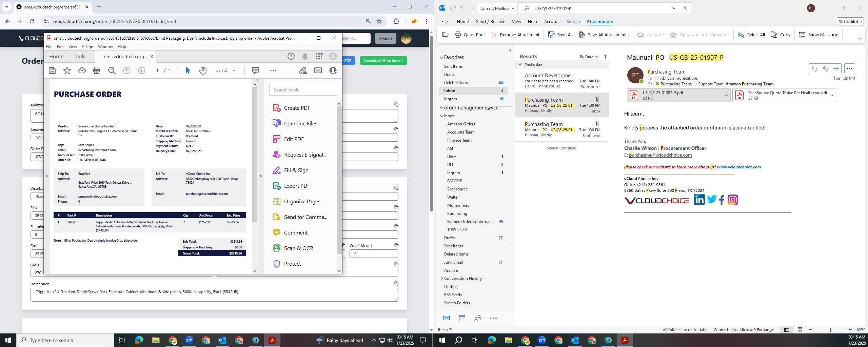Image resolution: width=868 pixels, height=347 pixels.
Task: Click Forward arrow in Outlook message
Action: click(x=836, y=69)
